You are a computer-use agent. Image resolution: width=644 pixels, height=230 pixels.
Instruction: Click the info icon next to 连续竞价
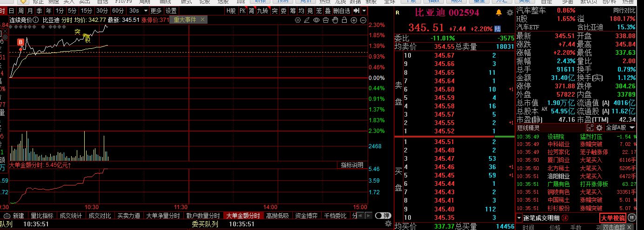point(36,20)
